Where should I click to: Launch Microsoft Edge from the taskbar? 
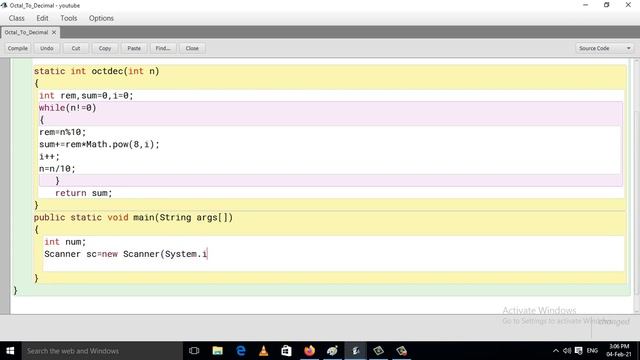click(x=241, y=351)
